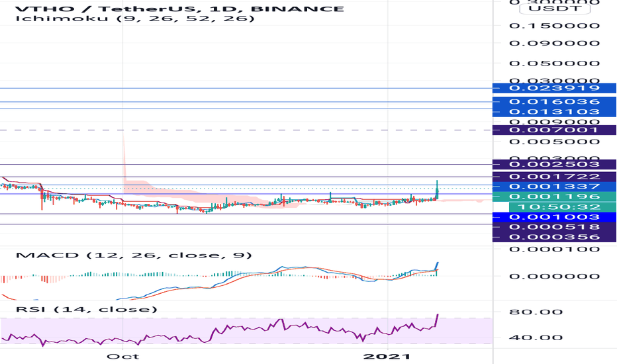The height and width of the screenshot is (364, 617).
Task: Click the Oct date label on time axis
Action: point(122,357)
